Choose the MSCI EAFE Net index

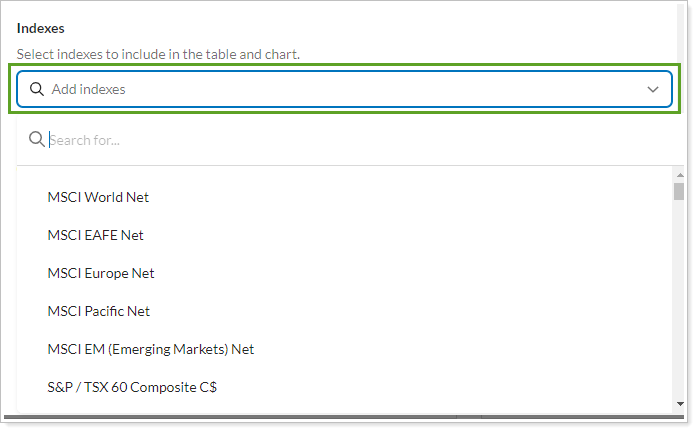[95, 235]
